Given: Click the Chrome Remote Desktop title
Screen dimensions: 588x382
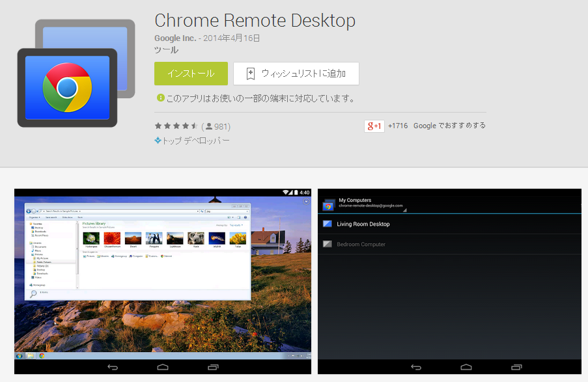Looking at the screenshot, I should coord(255,21).
